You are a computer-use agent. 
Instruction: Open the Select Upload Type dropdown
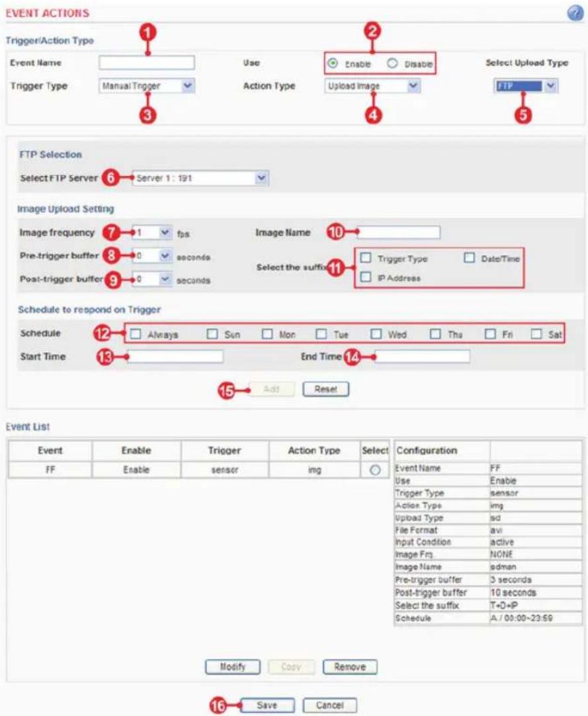coord(525,86)
